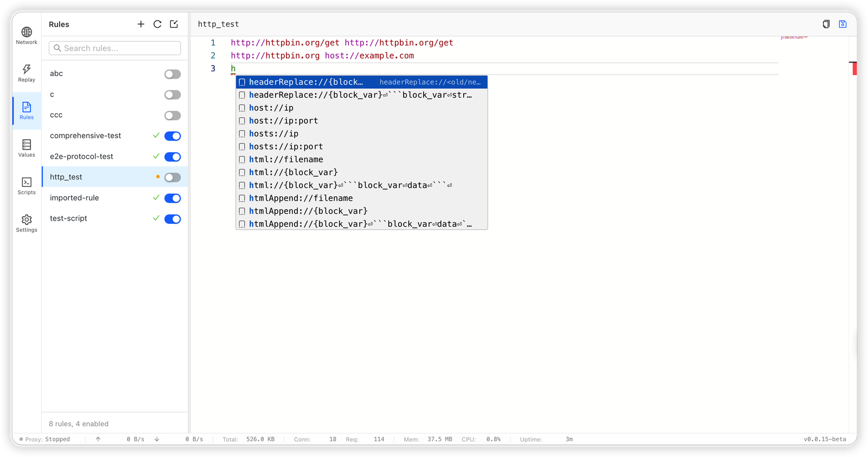The image size is (868, 457).
Task: Open the Scripts section in sidebar
Action: coord(27,185)
